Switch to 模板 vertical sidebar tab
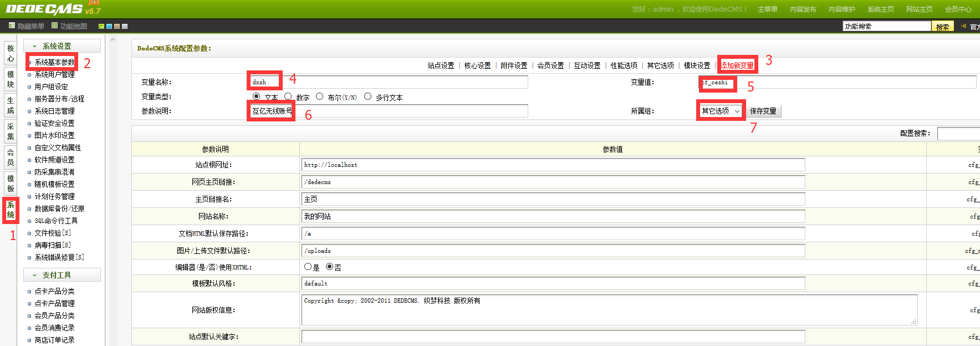 point(11,184)
